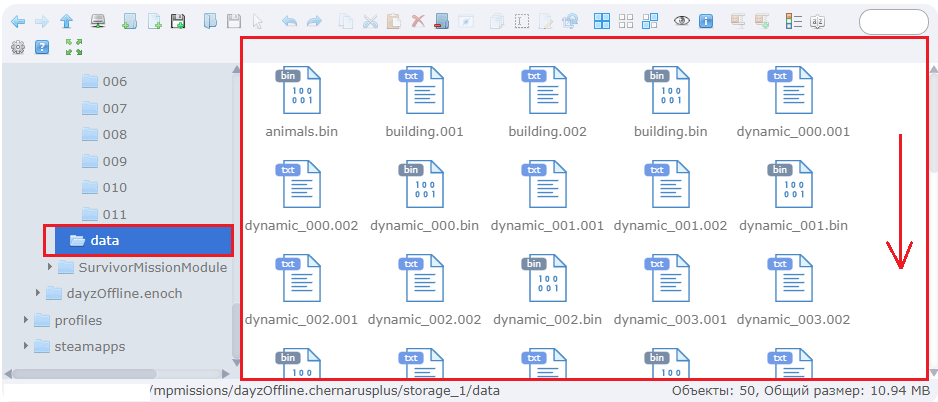Click the extract archive icon
Screen dimensions: 938x402
738,22
